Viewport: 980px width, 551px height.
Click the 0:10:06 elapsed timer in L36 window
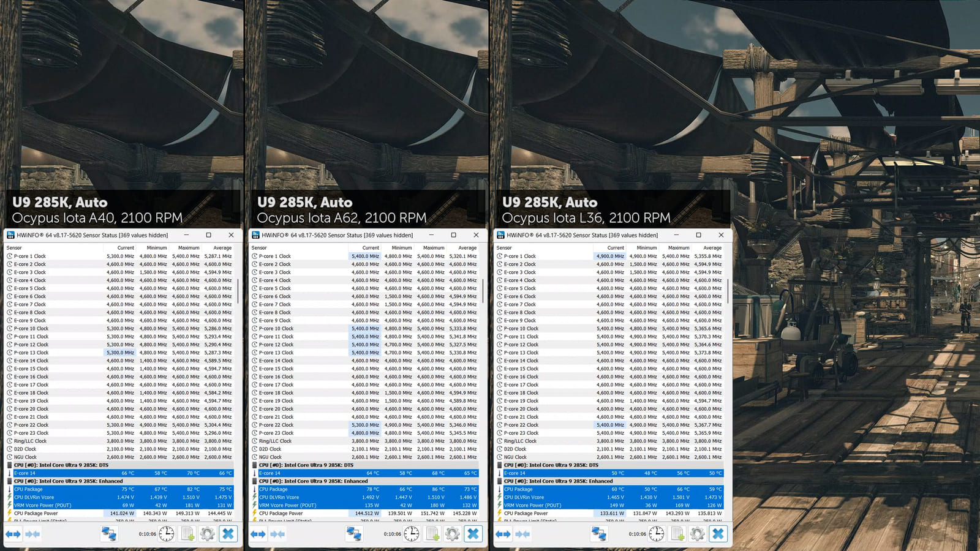[637, 534]
